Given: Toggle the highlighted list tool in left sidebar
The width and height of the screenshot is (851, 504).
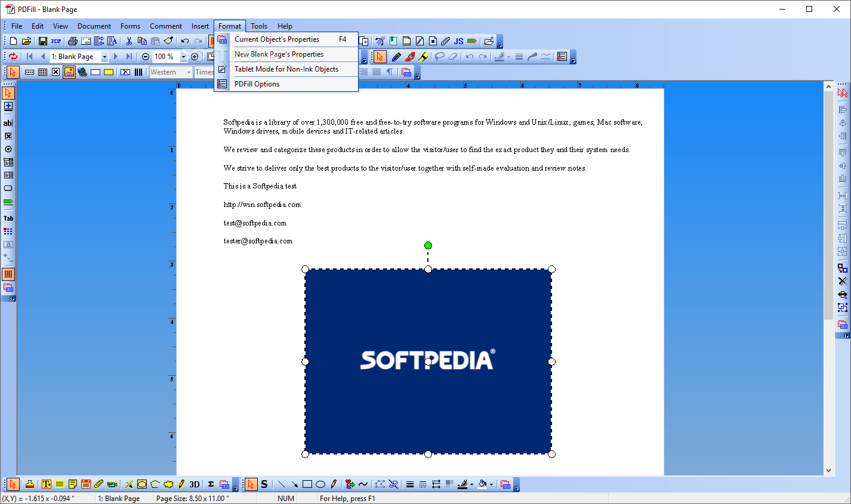Looking at the screenshot, I should point(8,274).
